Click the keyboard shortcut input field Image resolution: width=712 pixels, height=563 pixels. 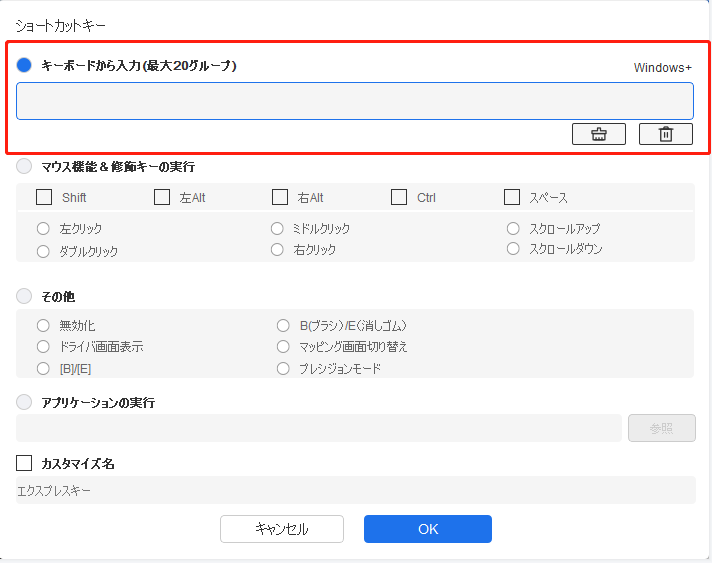(354, 101)
